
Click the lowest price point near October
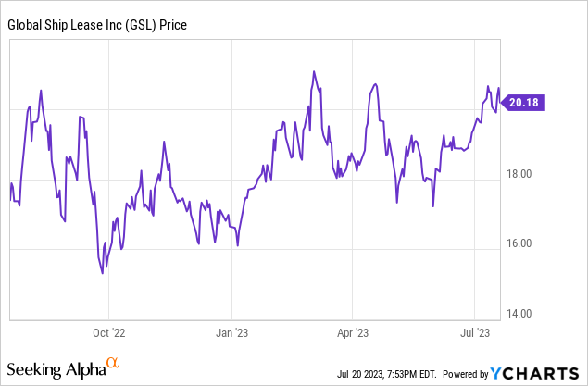tap(102, 273)
